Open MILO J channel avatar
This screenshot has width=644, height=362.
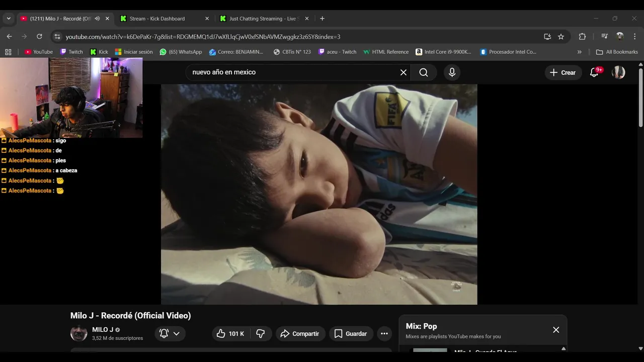click(78, 333)
